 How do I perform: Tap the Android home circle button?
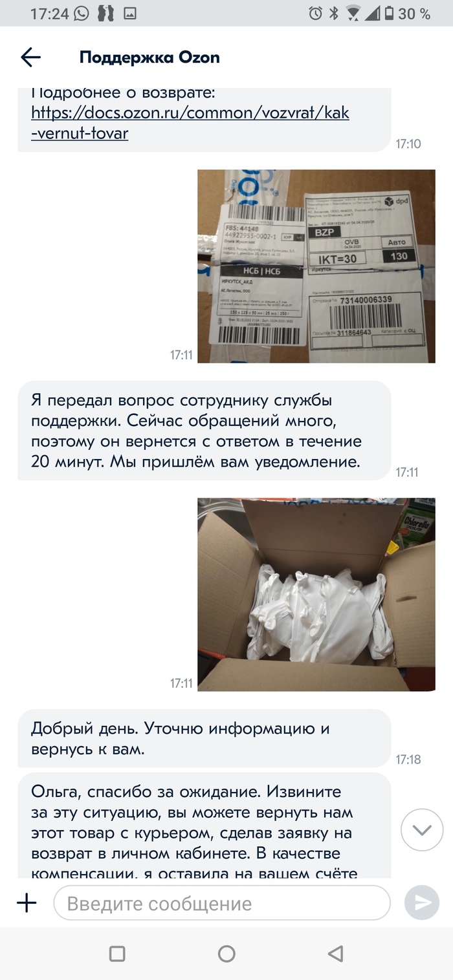tap(226, 953)
